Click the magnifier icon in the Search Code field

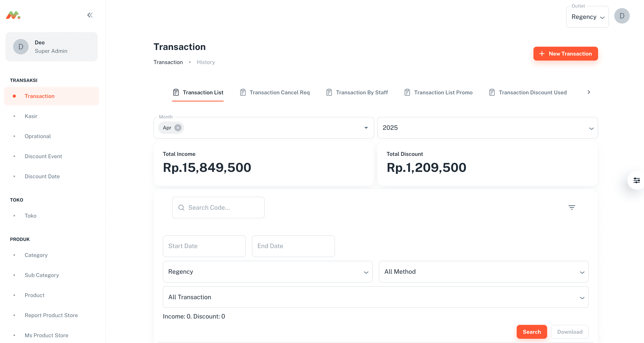coord(182,208)
